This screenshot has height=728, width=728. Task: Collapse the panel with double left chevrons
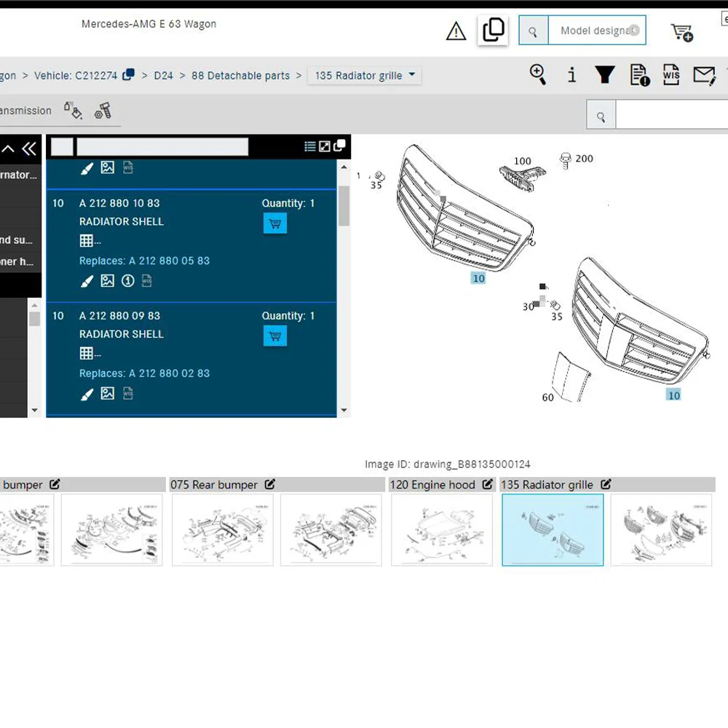point(29,149)
